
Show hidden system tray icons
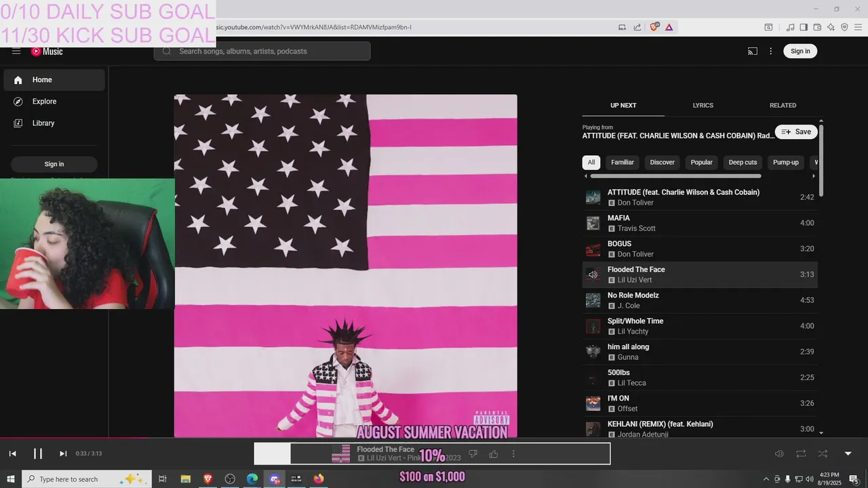766,479
